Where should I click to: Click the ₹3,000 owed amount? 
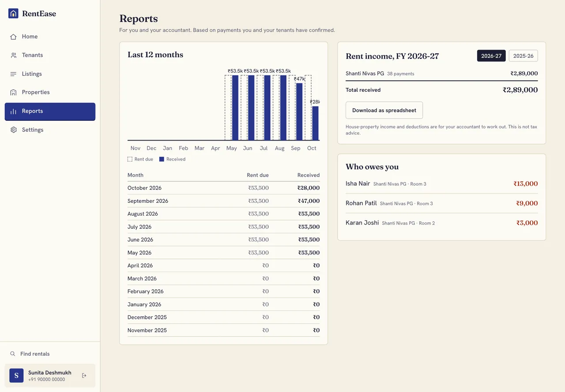(x=527, y=223)
